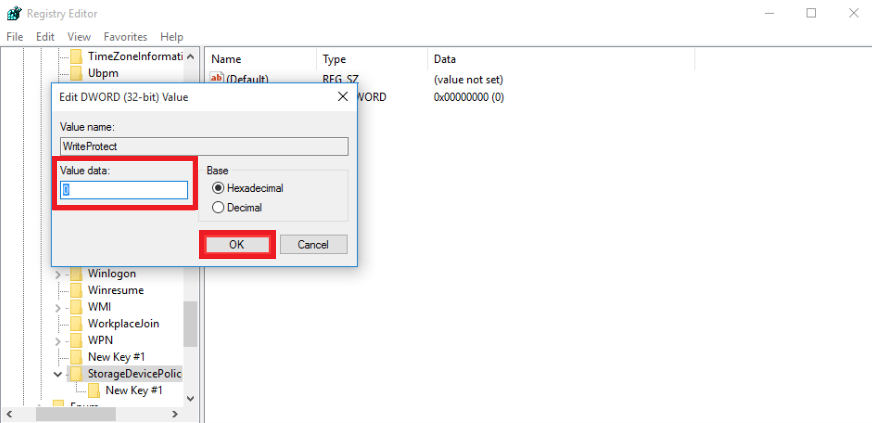Select the WorkplaceJoin tree key
The image size is (872, 423).
click(124, 324)
